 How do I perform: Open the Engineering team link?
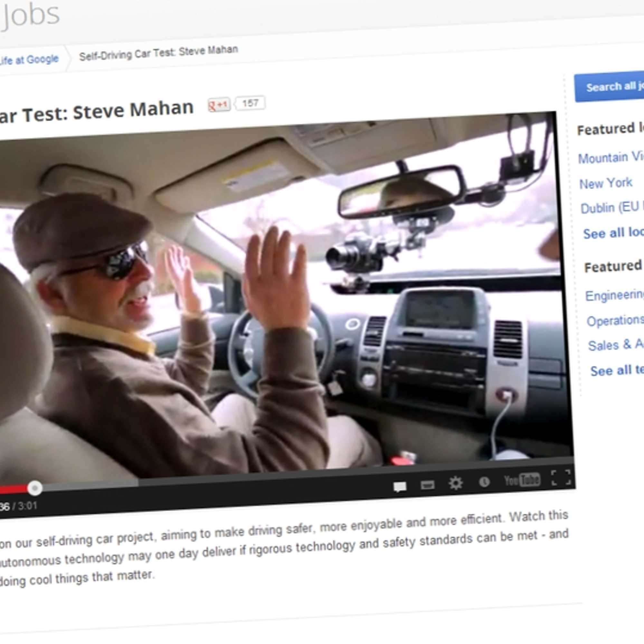coord(615,295)
